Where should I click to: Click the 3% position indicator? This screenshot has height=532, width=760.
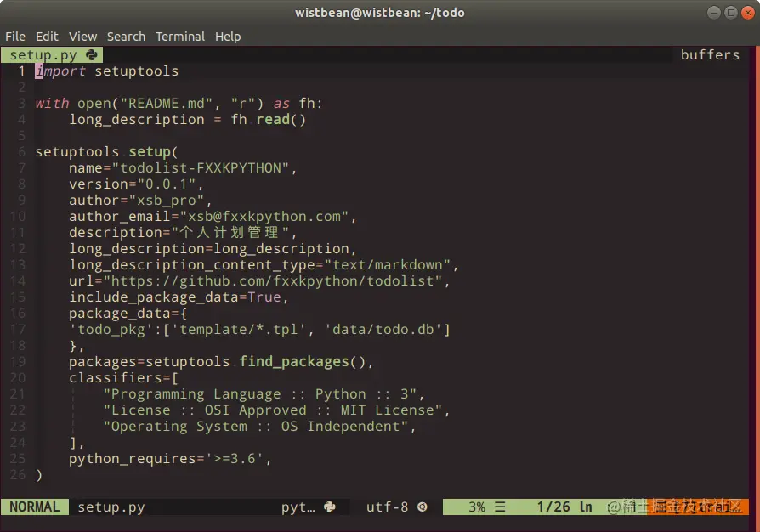(x=477, y=507)
